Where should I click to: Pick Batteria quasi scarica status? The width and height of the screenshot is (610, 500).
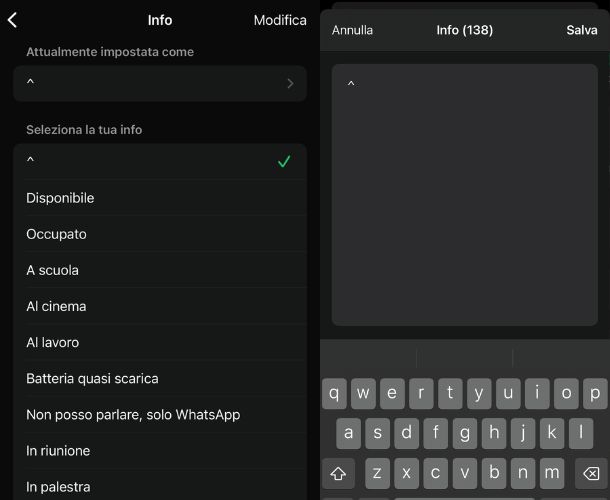pyautogui.click(x=160, y=379)
